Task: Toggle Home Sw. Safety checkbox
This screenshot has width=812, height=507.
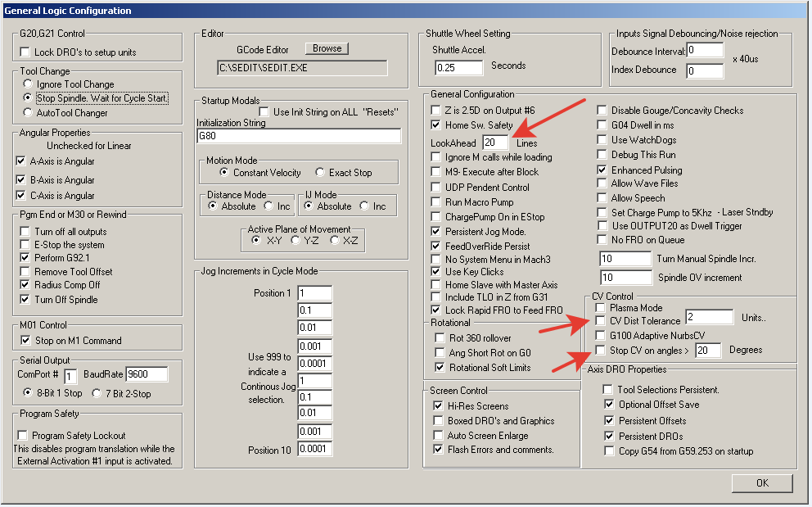Action: click(435, 124)
